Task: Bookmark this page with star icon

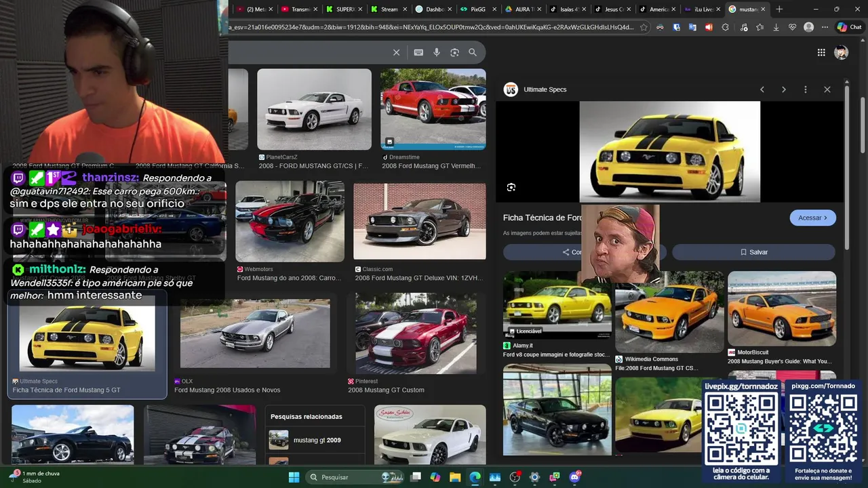Action: (x=644, y=27)
